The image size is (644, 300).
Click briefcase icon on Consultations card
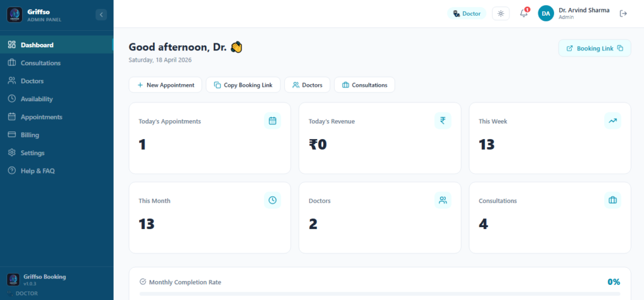point(613,200)
